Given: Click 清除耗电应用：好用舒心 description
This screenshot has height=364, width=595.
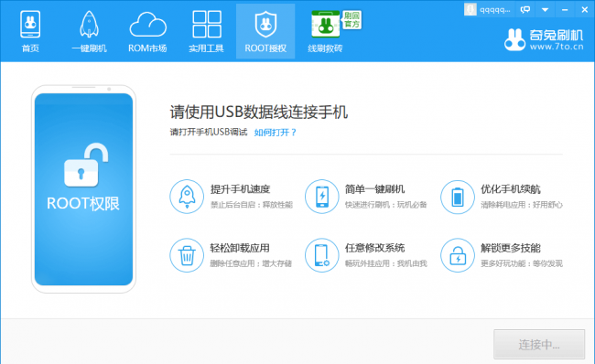Looking at the screenshot, I should 522,205.
